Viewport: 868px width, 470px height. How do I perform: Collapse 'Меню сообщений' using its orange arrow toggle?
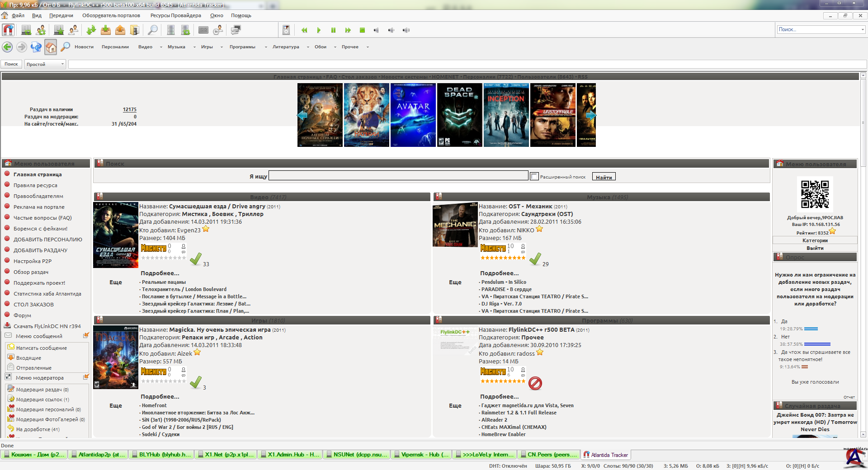(86, 336)
